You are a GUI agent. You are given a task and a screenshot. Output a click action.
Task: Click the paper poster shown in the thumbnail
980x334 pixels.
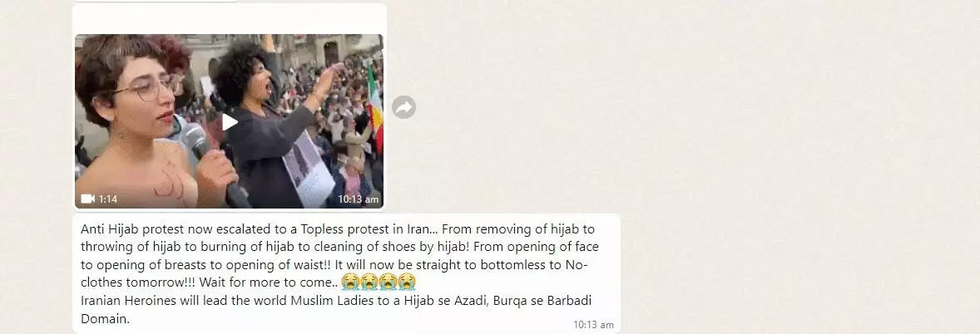click(308, 167)
